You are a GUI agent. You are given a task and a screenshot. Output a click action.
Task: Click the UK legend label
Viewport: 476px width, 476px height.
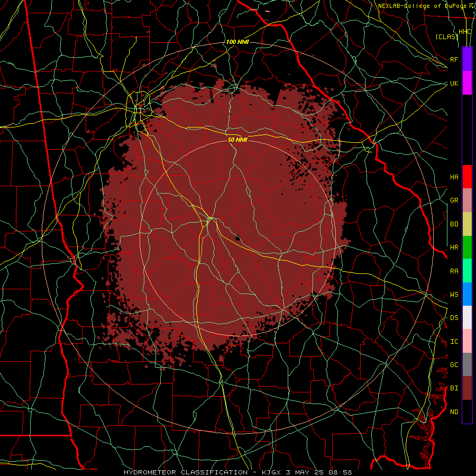[454, 83]
